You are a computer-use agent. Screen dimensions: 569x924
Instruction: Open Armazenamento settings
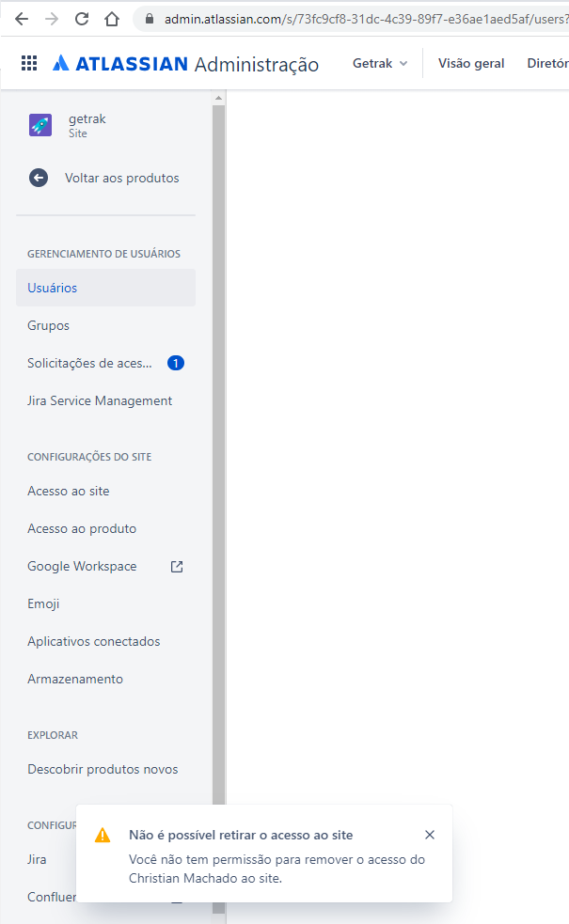coord(105,679)
